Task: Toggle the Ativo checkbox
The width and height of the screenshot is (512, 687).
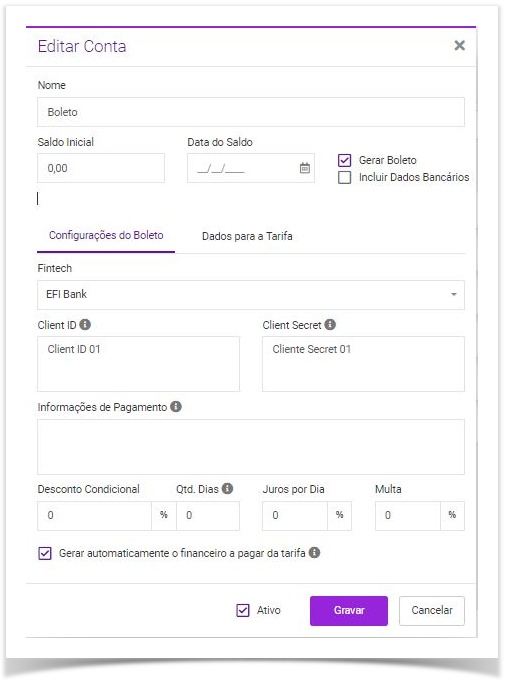Action: point(243,610)
